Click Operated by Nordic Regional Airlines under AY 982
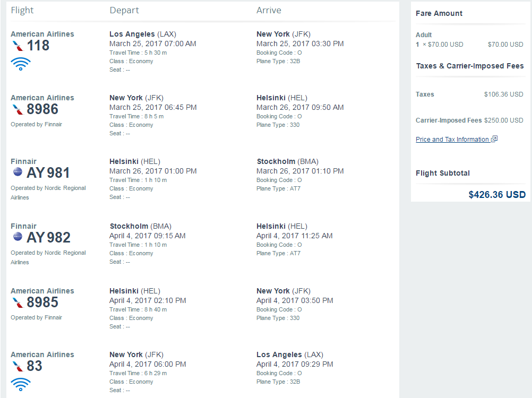 (x=48, y=257)
